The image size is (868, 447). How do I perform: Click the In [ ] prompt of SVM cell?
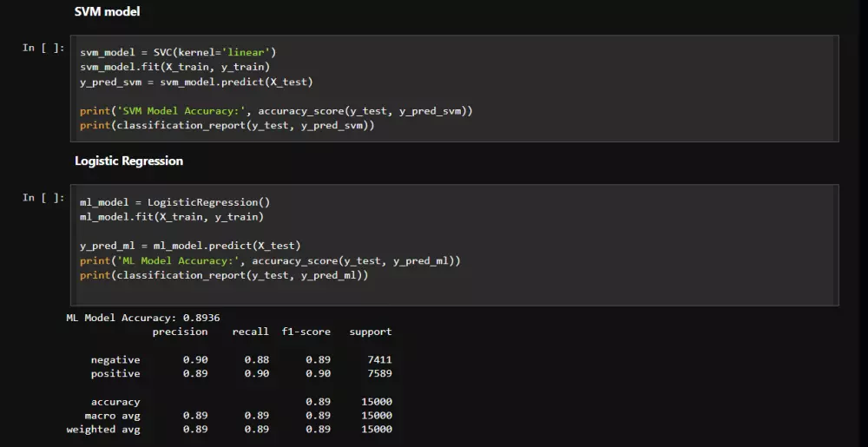coord(43,48)
